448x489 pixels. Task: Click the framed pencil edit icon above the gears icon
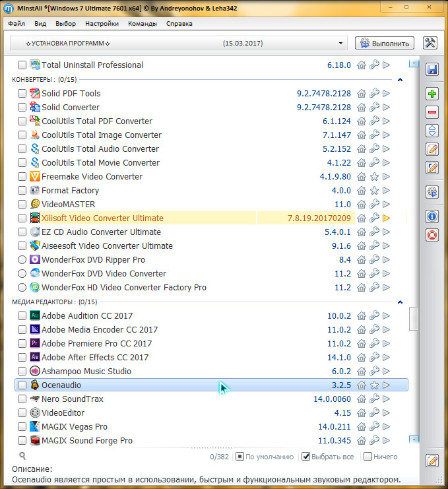[x=432, y=168]
